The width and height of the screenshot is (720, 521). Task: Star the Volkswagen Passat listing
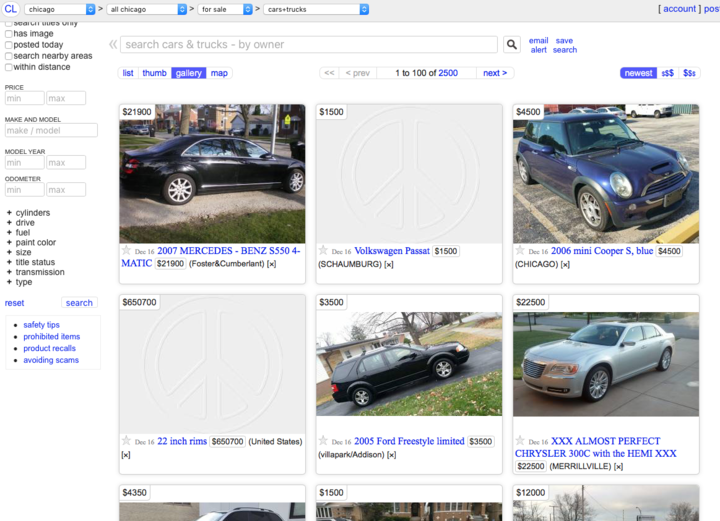point(323,250)
